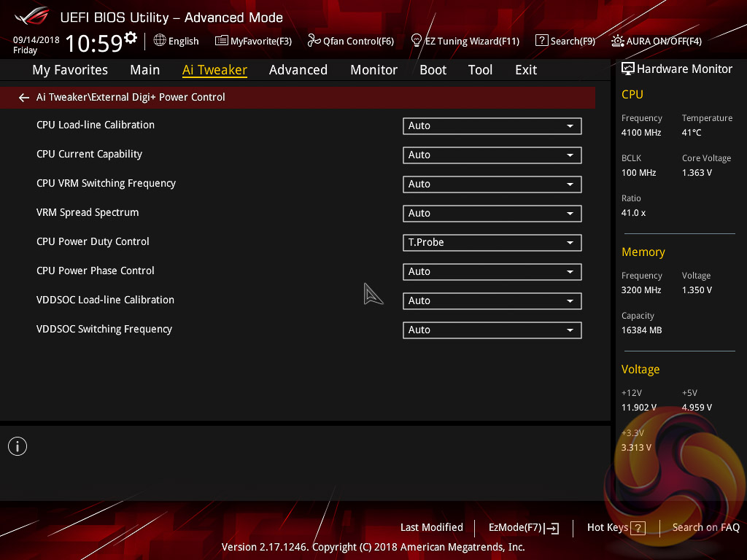Open time settings via gear icon
Screen dimensions: 747x560
(x=131, y=38)
